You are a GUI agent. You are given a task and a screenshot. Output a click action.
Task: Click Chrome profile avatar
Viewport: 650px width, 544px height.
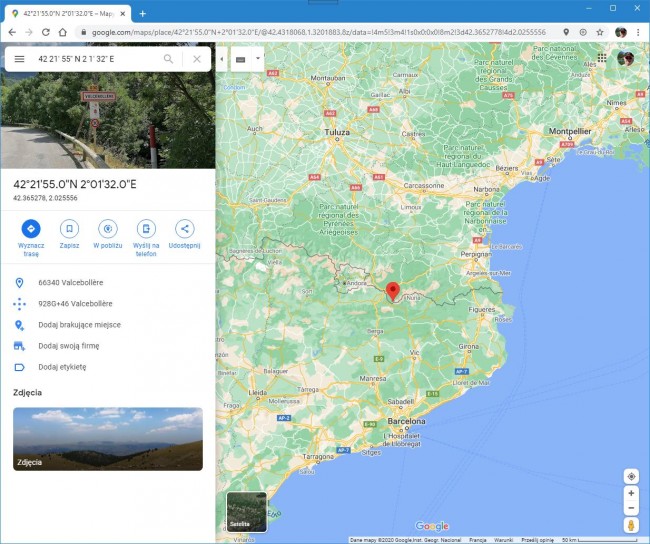[621, 32]
